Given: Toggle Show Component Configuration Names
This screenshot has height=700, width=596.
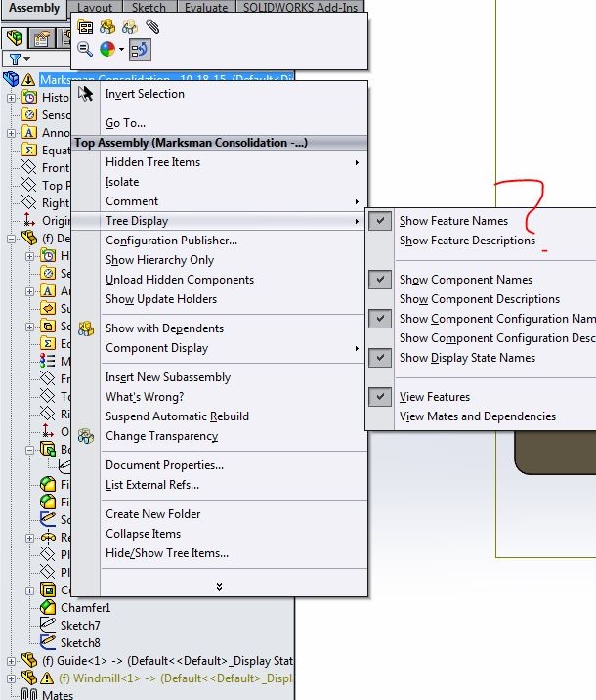Looking at the screenshot, I should click(x=380, y=319).
